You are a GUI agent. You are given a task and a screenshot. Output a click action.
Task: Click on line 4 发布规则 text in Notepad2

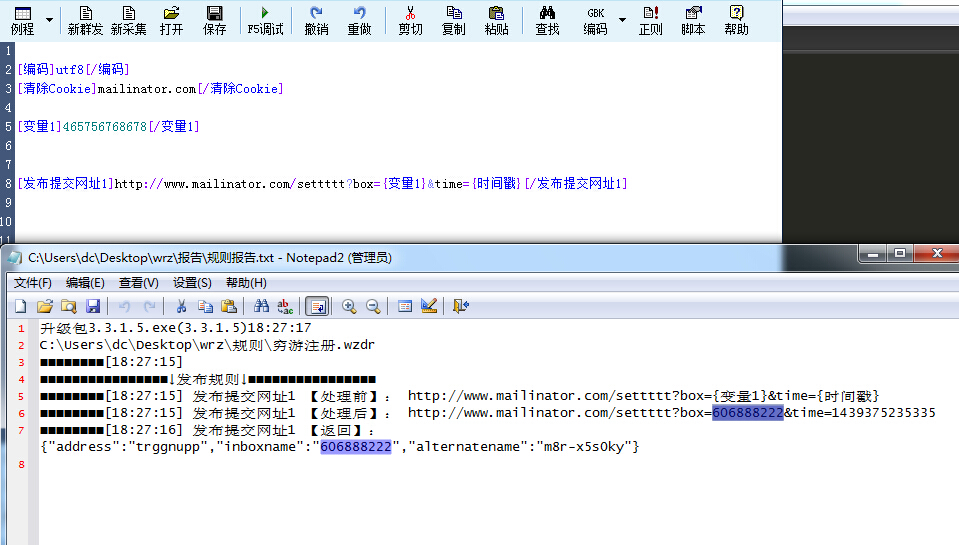(208, 379)
